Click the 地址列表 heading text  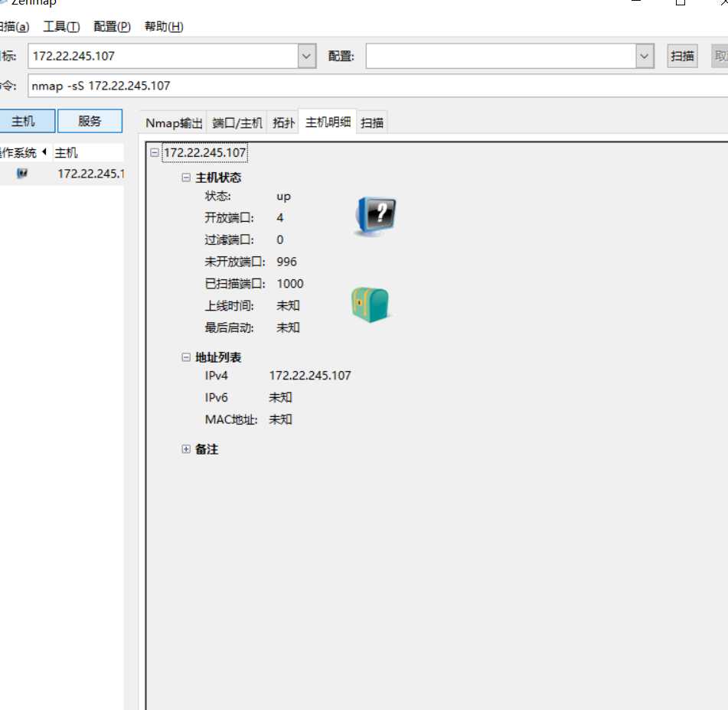[218, 357]
